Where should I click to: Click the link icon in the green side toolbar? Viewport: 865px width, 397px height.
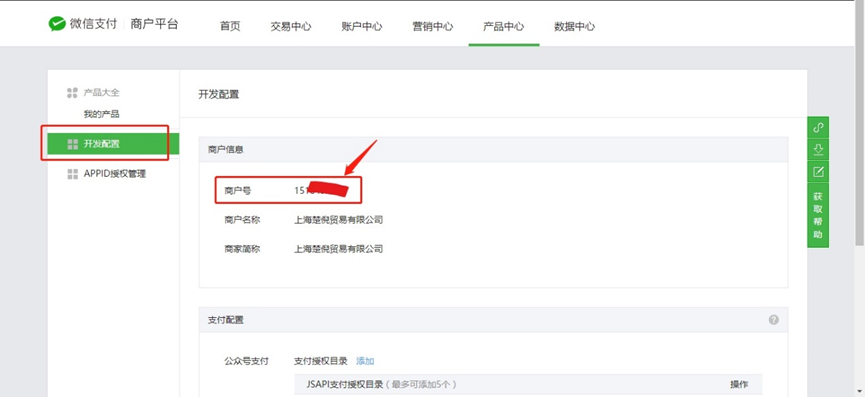(x=818, y=128)
